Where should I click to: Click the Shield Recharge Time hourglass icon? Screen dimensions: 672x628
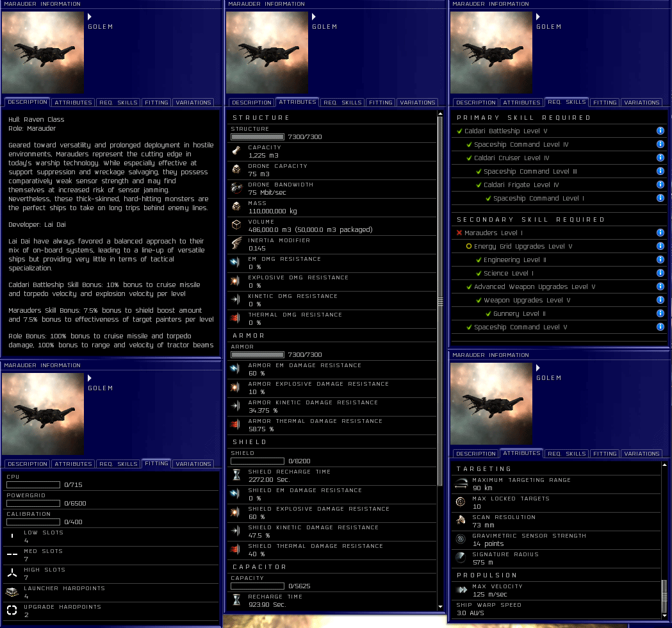236,475
